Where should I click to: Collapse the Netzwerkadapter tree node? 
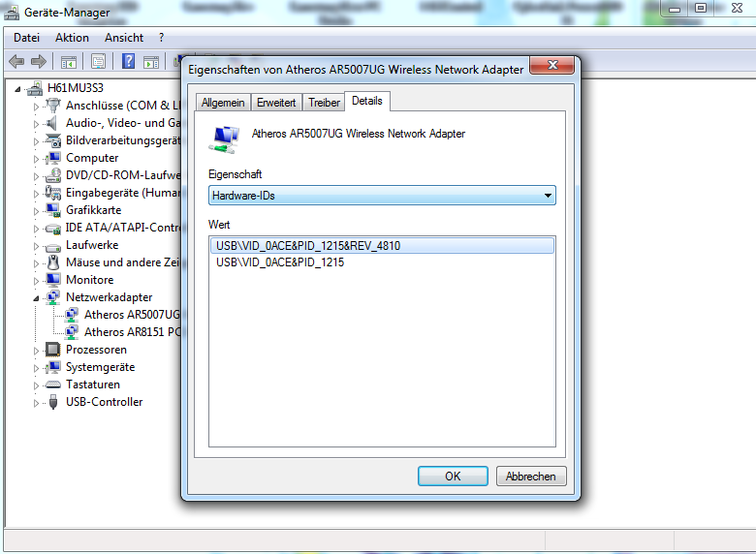pyautogui.click(x=36, y=298)
